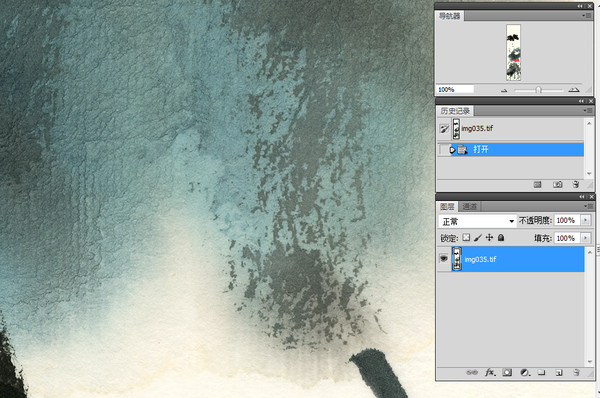Delete layer using Layers trash icon
This screenshot has width=600, height=398.
(x=576, y=372)
